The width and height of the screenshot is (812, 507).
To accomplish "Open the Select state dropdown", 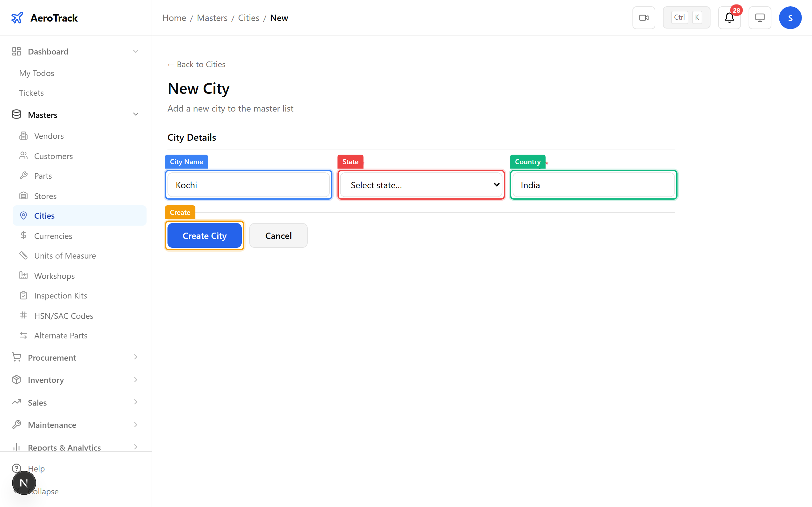I will pos(421,185).
